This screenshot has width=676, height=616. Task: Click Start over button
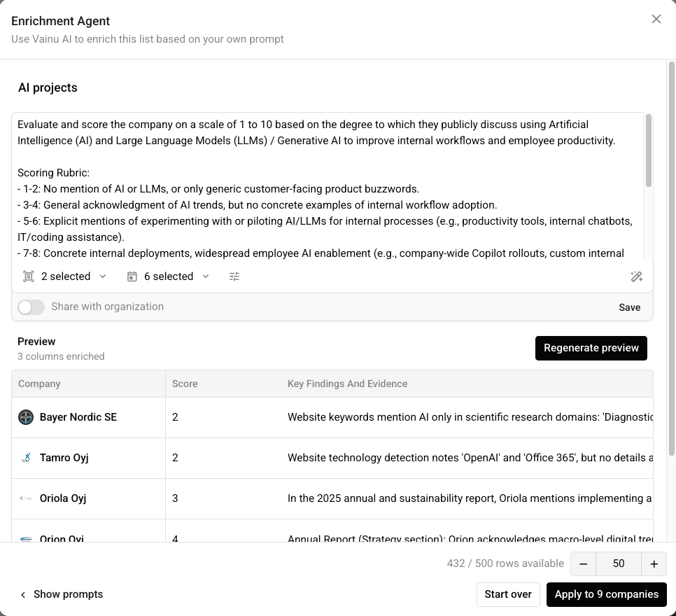pos(508,594)
